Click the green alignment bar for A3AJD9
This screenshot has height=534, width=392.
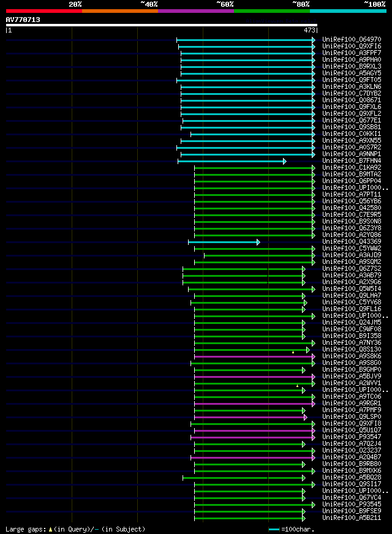coord(260,255)
